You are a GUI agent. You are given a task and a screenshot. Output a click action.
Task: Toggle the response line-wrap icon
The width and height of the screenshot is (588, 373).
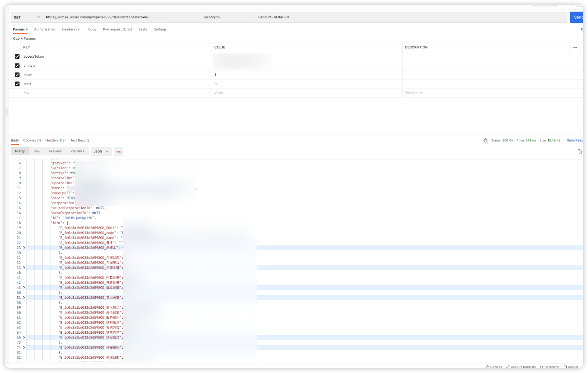pyautogui.click(x=118, y=151)
